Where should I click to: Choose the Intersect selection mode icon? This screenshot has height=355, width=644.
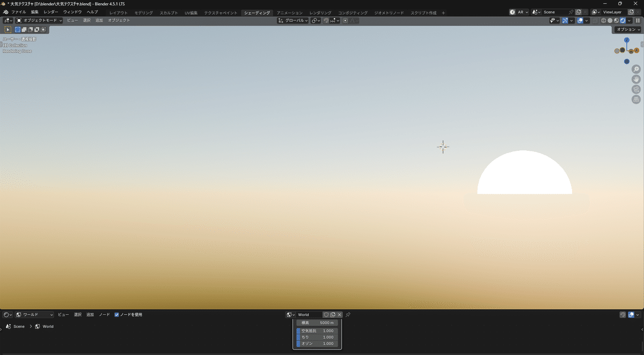click(x=43, y=30)
